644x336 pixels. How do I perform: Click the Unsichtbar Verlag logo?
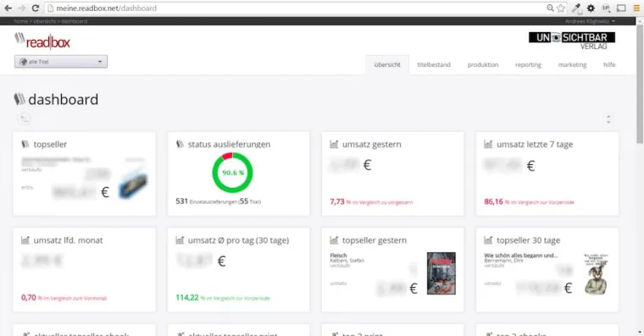(572, 41)
